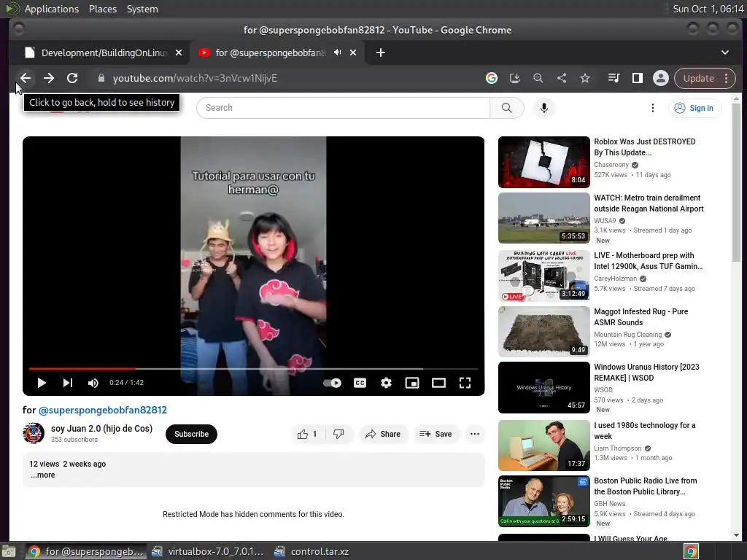The image size is (747, 560).
Task: Open Chrome media controls icon
Action: (x=614, y=78)
